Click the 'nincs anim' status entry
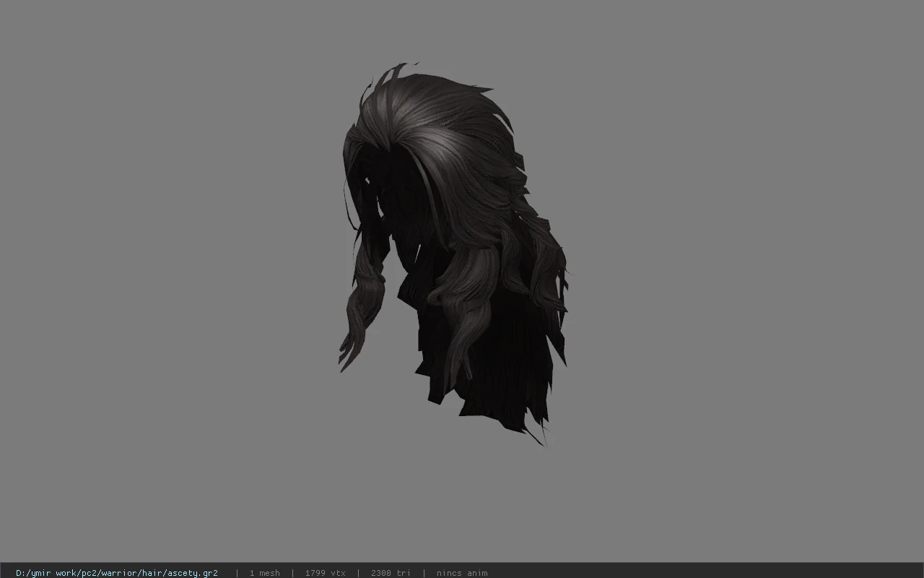924x578 pixels. click(x=462, y=573)
